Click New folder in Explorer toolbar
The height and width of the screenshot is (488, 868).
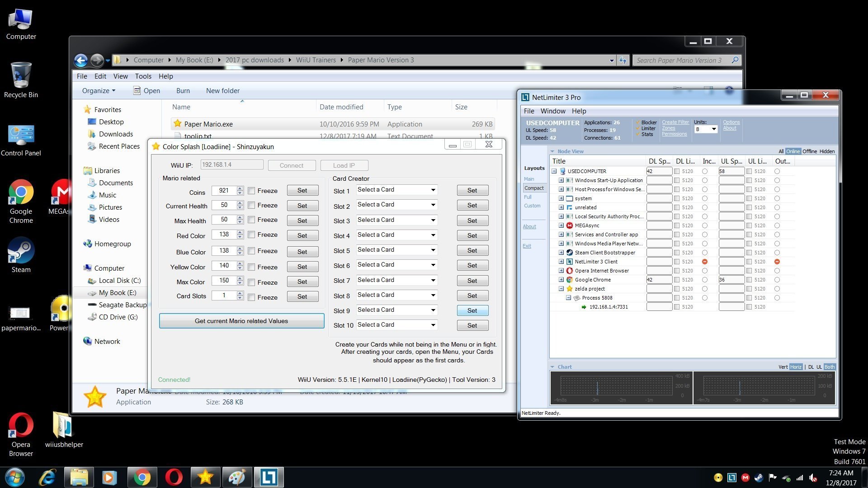coord(223,91)
